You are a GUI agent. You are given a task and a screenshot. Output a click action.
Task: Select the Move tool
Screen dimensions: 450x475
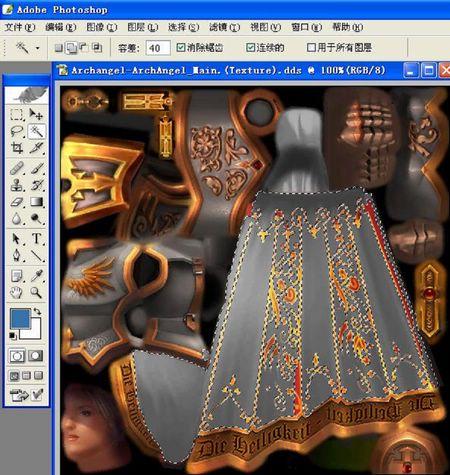pyautogui.click(x=36, y=114)
